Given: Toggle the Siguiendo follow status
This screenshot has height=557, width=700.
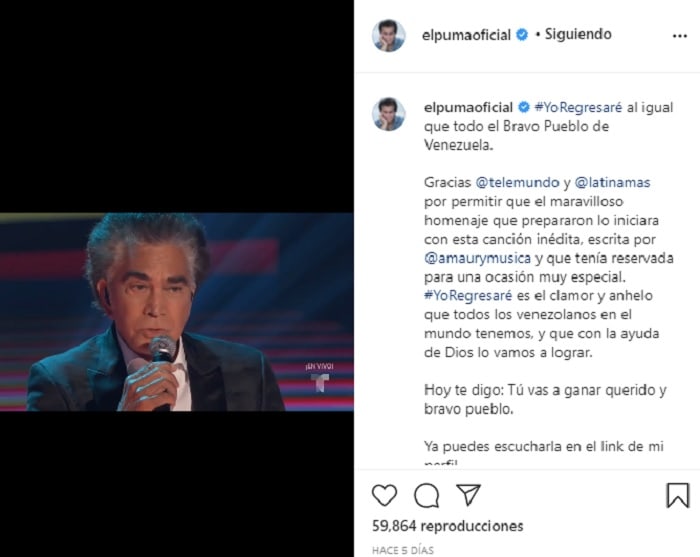Looking at the screenshot, I should (578, 34).
